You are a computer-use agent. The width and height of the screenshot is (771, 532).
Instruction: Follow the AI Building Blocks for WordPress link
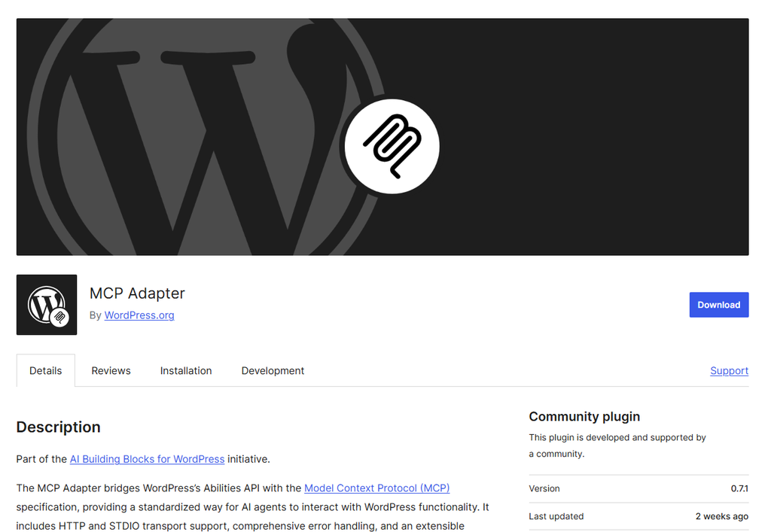147,459
